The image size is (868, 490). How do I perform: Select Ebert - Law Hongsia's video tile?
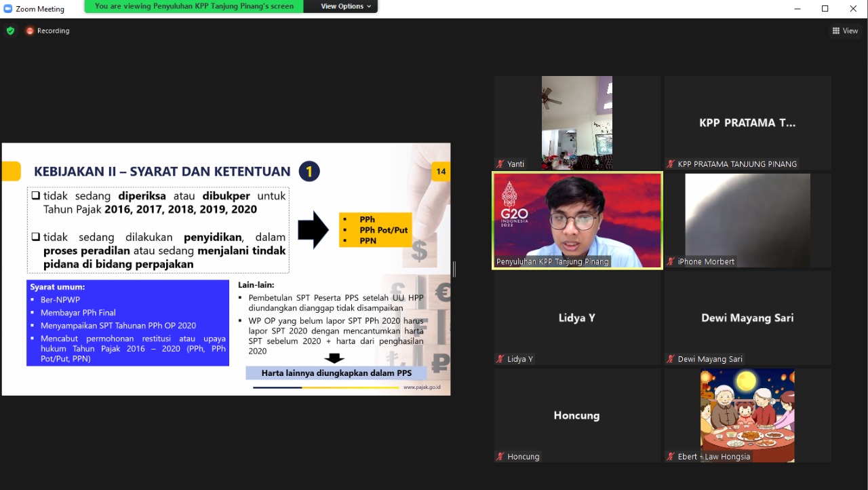coord(747,414)
